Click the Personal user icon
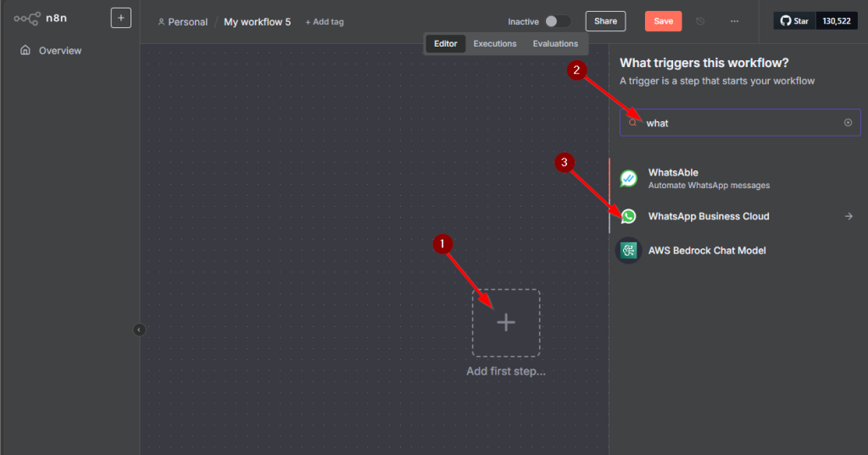The image size is (868, 455). pyautogui.click(x=161, y=22)
